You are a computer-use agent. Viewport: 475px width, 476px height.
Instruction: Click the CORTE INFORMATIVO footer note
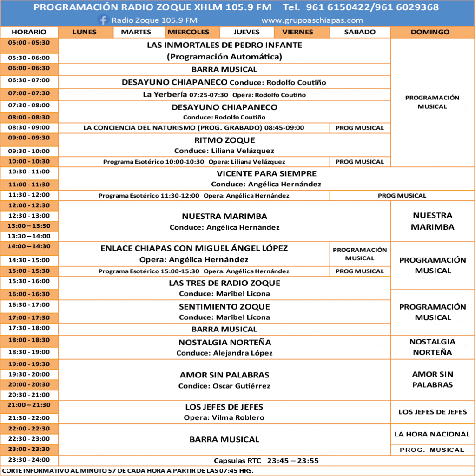[x=127, y=471]
